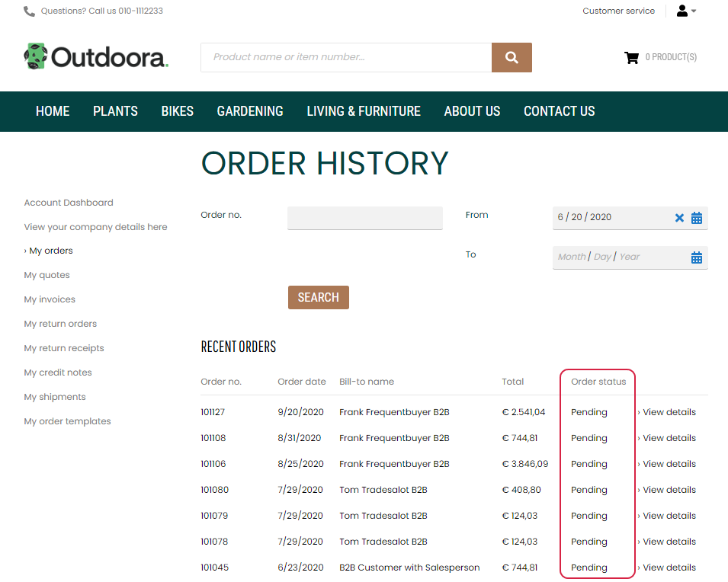
Task: Open PLANTS menu
Action: click(115, 111)
